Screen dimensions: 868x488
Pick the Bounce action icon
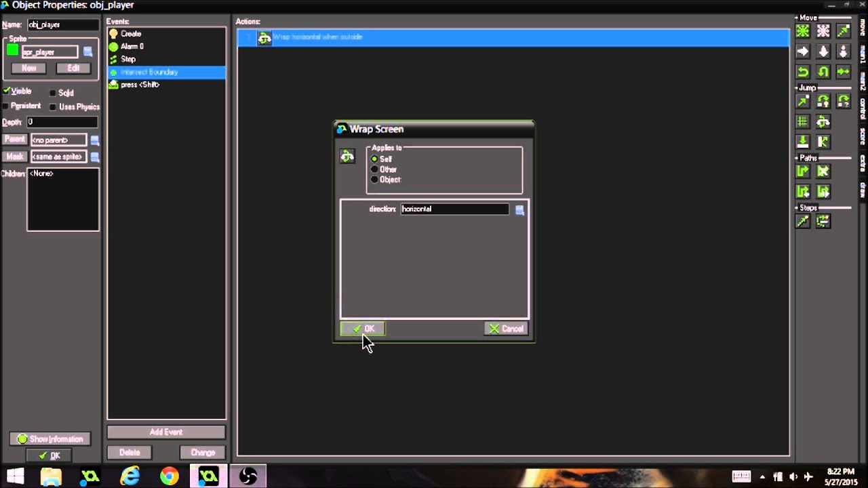coord(823,142)
